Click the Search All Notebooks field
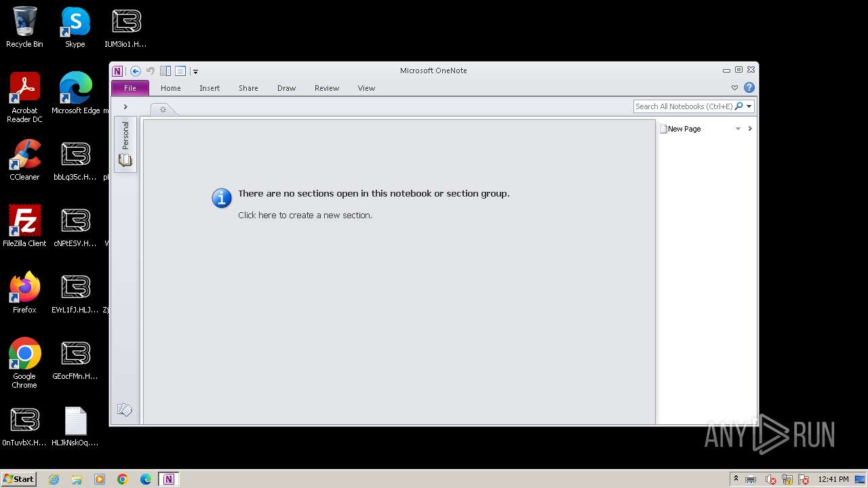 tap(684, 106)
